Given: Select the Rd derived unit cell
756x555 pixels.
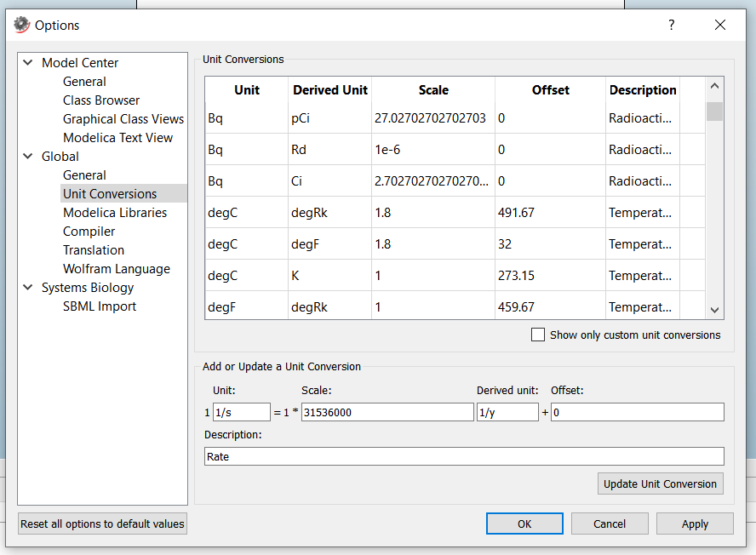Looking at the screenshot, I should tap(329, 150).
